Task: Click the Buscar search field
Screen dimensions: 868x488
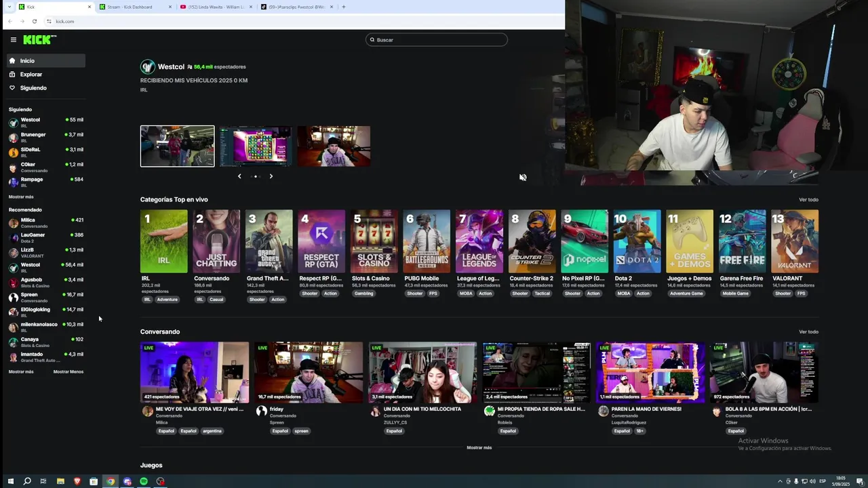Action: (x=437, y=40)
